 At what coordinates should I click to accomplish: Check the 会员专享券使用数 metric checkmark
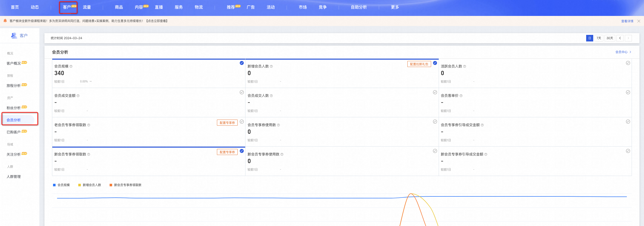435,122
